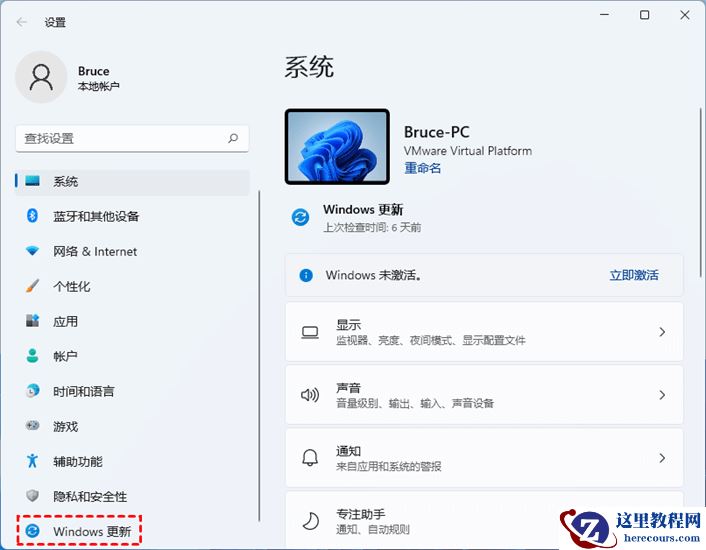Open 通知 来自应用和系统的警报 card
The width and height of the screenshot is (706, 550).
coord(484,458)
